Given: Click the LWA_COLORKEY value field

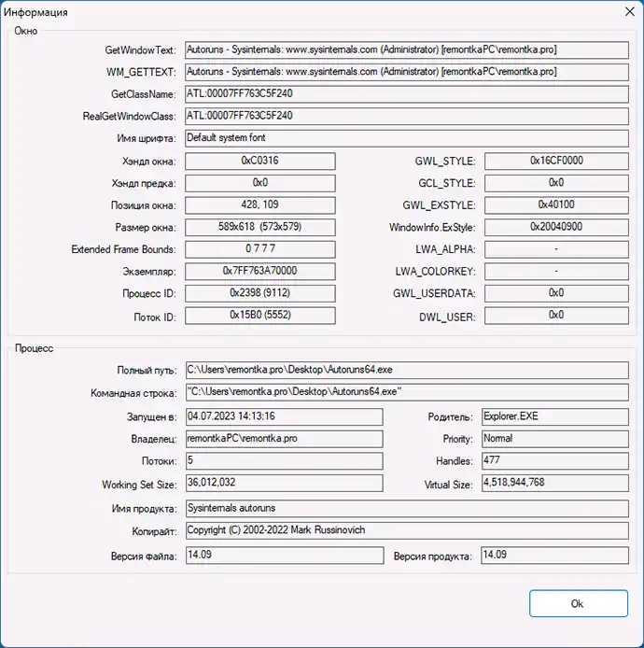Looking at the screenshot, I should (556, 271).
